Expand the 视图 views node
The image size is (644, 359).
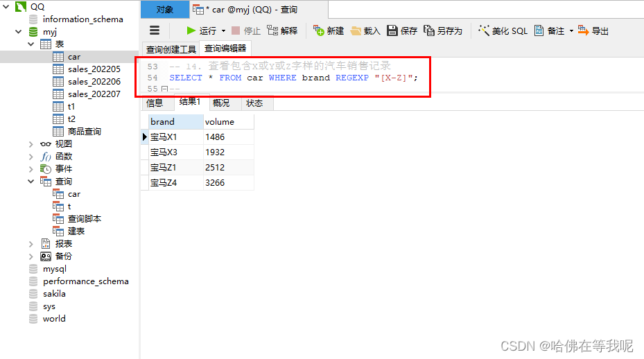(31, 144)
